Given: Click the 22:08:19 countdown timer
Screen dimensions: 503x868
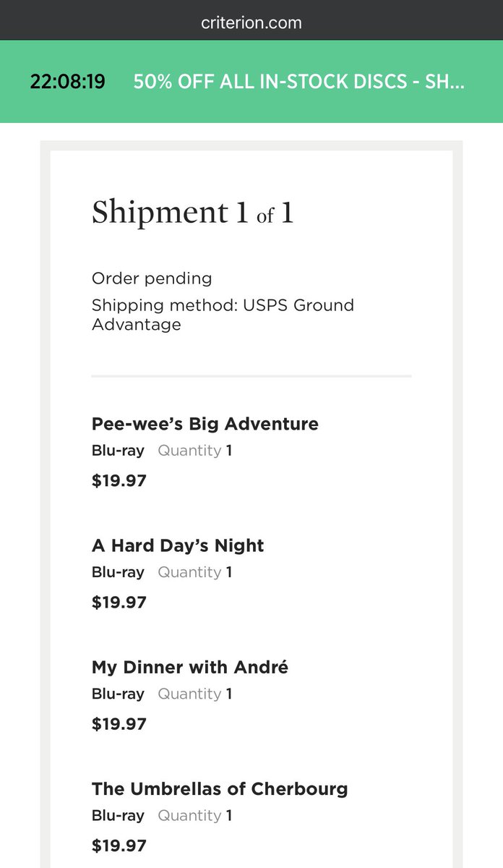Looking at the screenshot, I should 67,81.
